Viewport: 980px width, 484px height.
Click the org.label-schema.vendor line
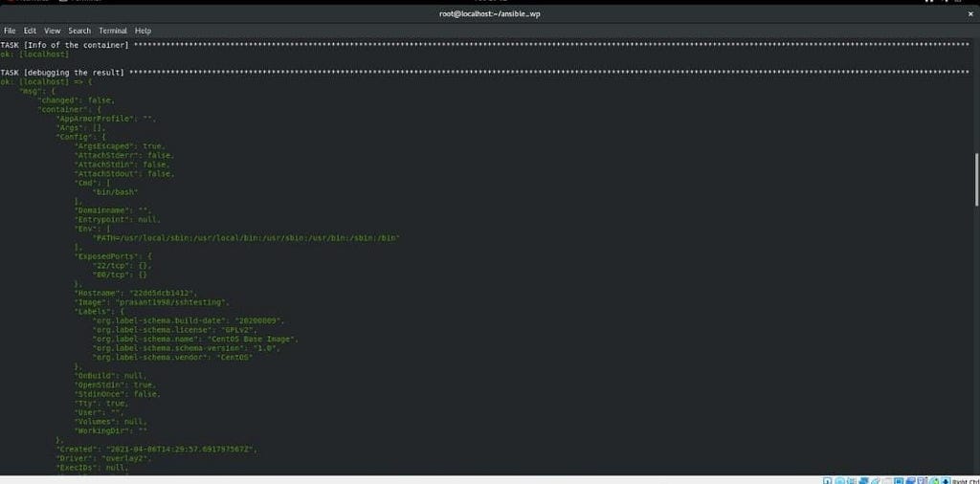point(172,357)
